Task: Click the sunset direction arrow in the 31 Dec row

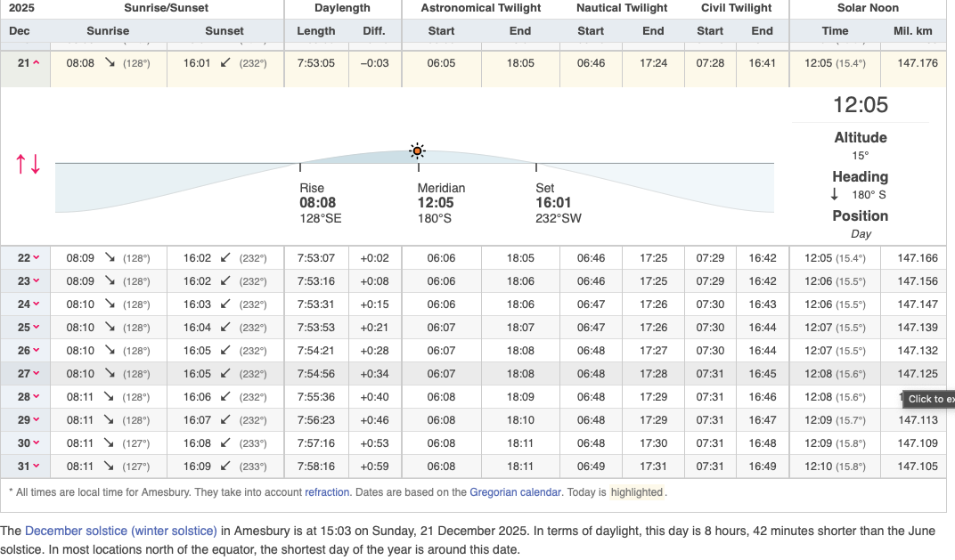Action: [225, 466]
